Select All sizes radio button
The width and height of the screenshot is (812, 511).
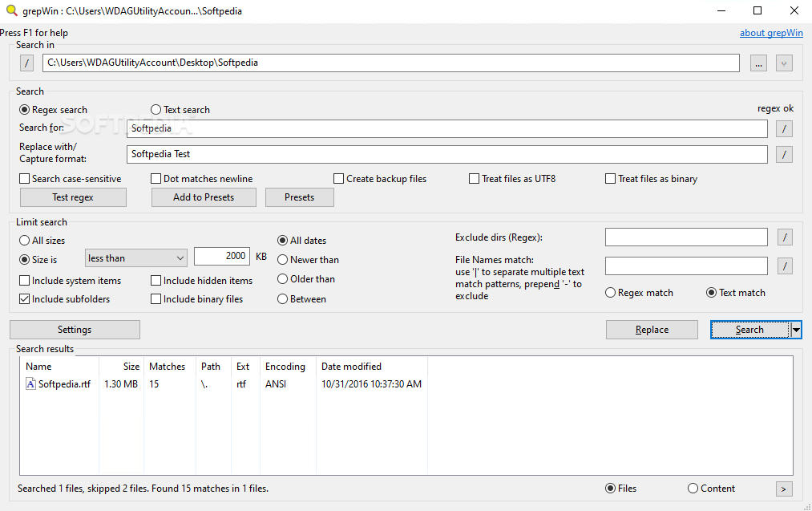[24, 241]
